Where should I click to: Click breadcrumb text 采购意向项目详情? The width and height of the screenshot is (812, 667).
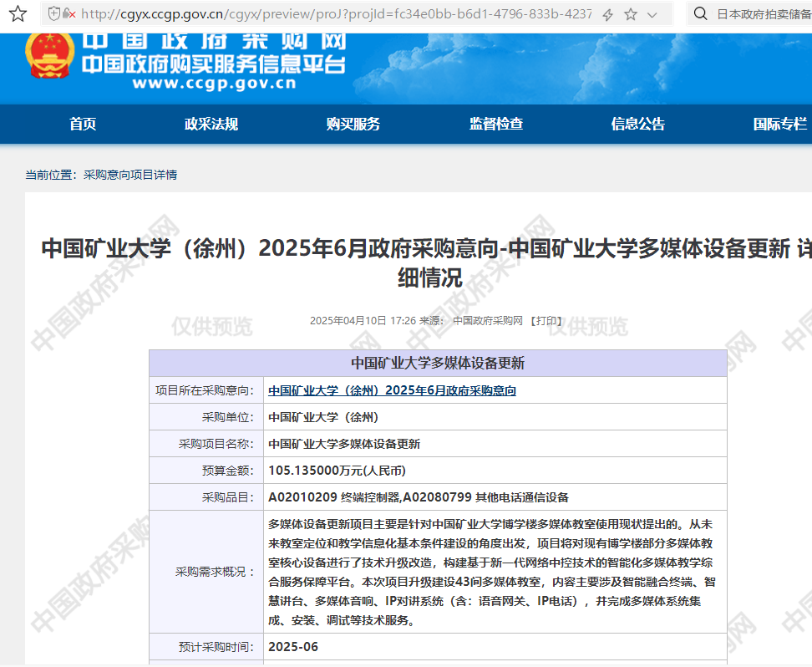click(130, 176)
